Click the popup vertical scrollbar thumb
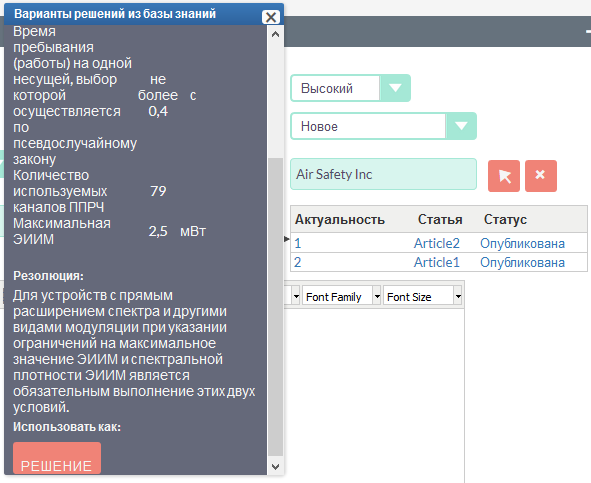Viewport: 591px width, 483px height. (x=276, y=307)
